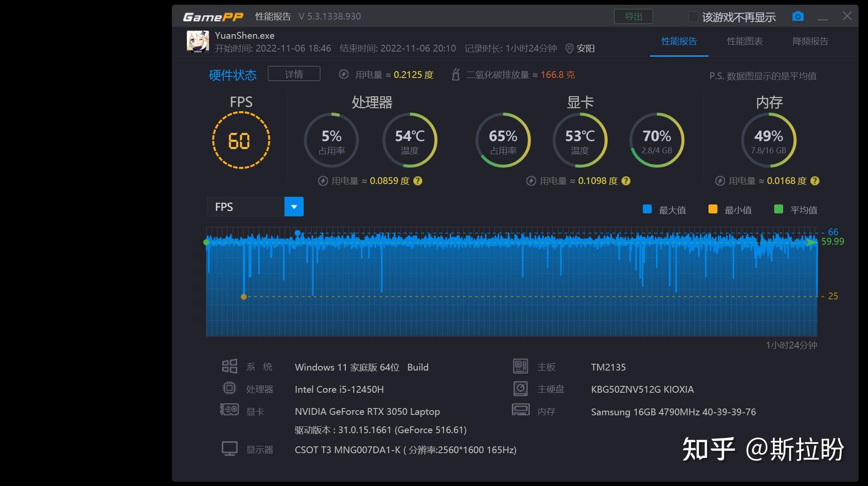Click help question mark beside GPU 0.1098 度
The image size is (868, 486).
(x=626, y=181)
